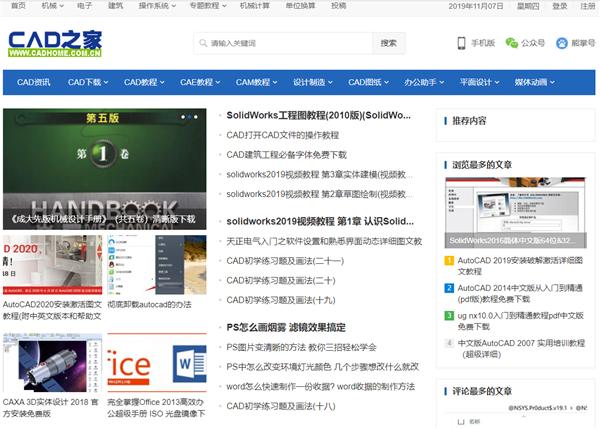Image resolution: width=600 pixels, height=429 pixels.
Task: Open PS怎么画烟雾 滤镜效果搞定 headline
Action: [286, 328]
